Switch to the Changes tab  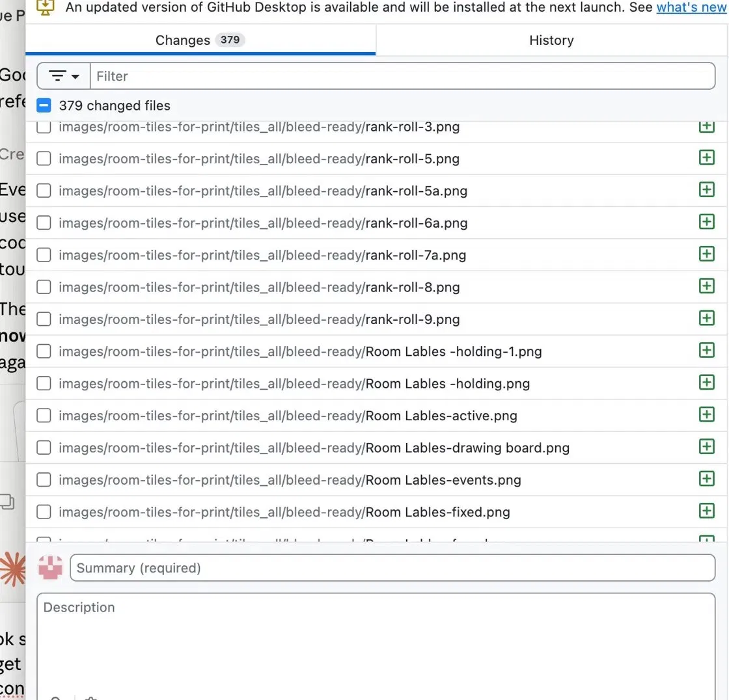(200, 40)
